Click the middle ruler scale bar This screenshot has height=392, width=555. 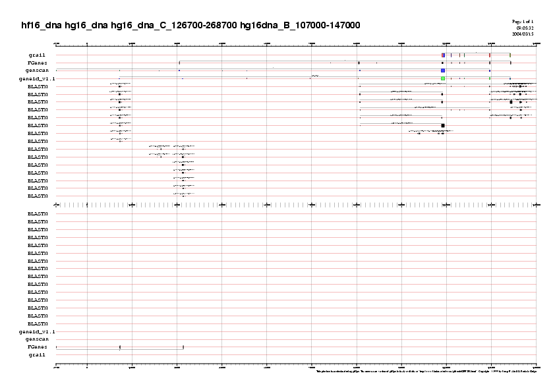pos(295,205)
